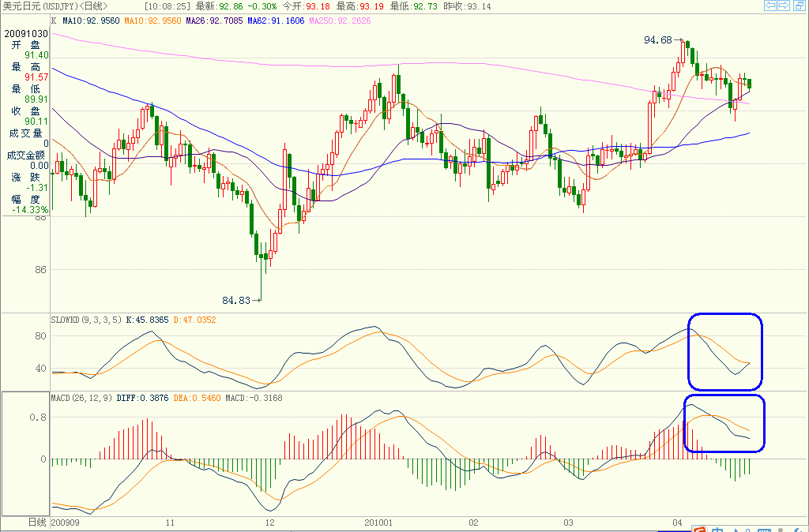Screen dimensions: 809x532
Task: Click the 20091030 date in the side panel
Action: (26, 33)
